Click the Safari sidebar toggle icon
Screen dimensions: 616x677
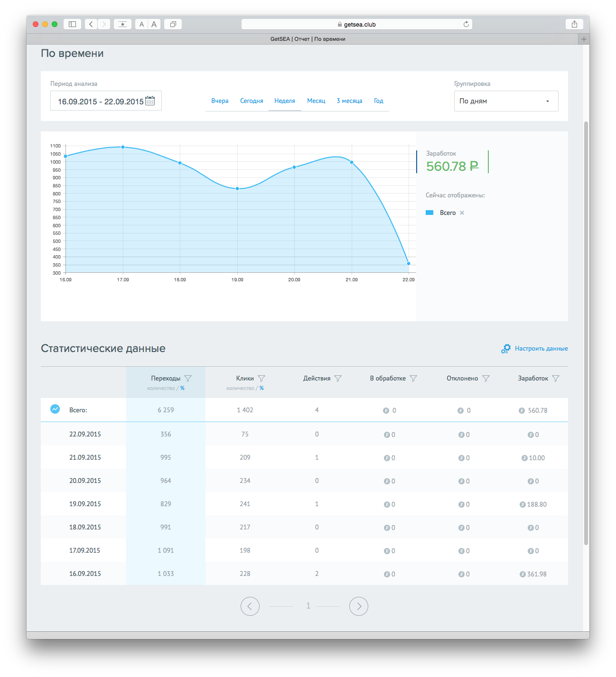tap(73, 24)
